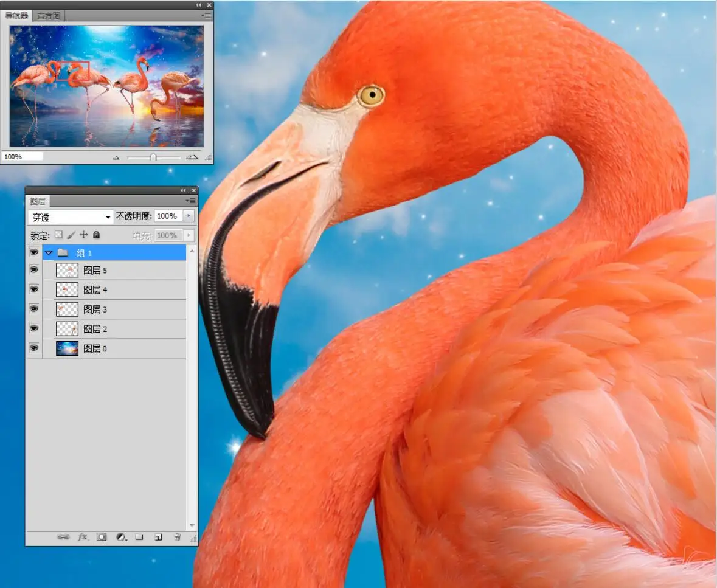Viewport: 717px width, 588px height.
Task: Click layers panel scrollbar down arrow
Action: [192, 525]
